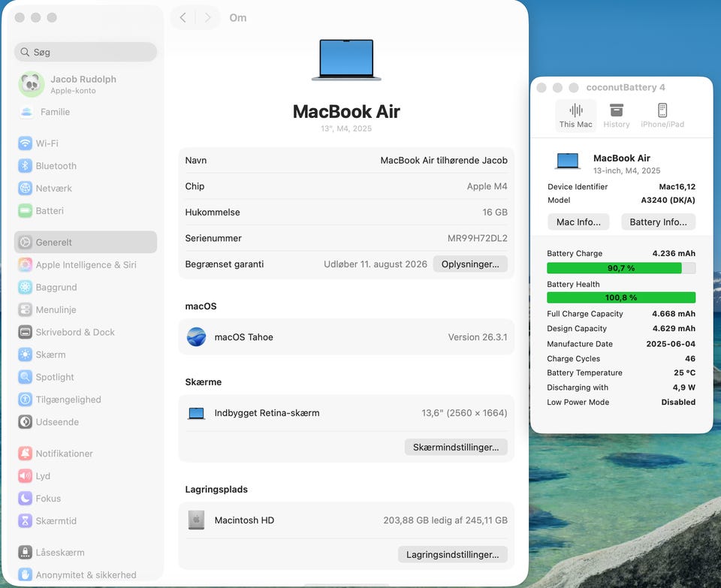This screenshot has height=588, width=721.
Task: Switch to This Mac tab in coconutBattery
Action: pos(576,116)
